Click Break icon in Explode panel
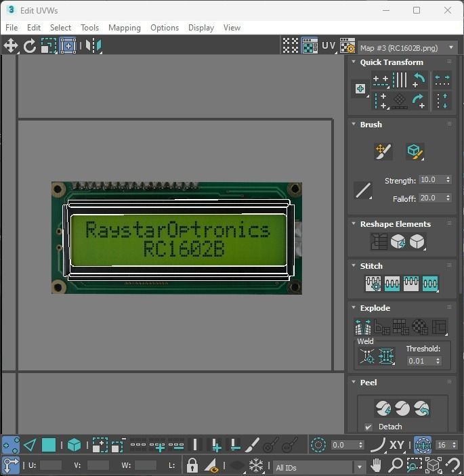Screen dimensions: 464x476 [x=363, y=327]
